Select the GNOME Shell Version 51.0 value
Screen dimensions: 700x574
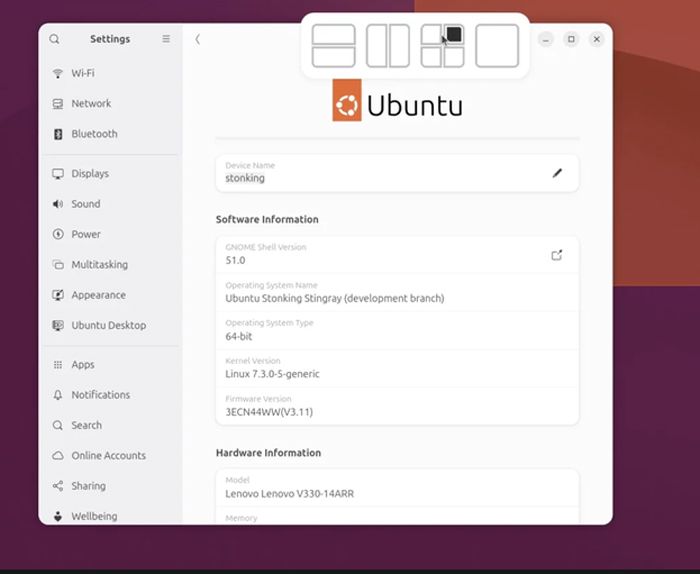tap(235, 260)
